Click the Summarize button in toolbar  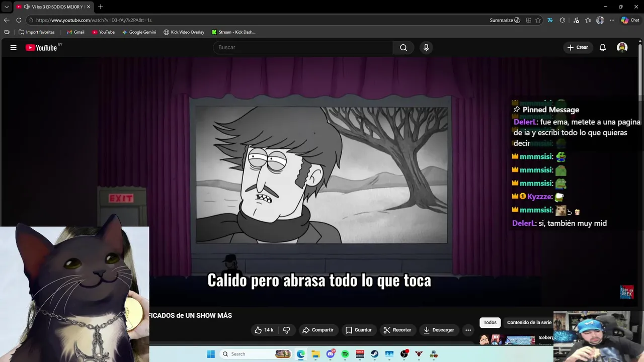pyautogui.click(x=505, y=20)
